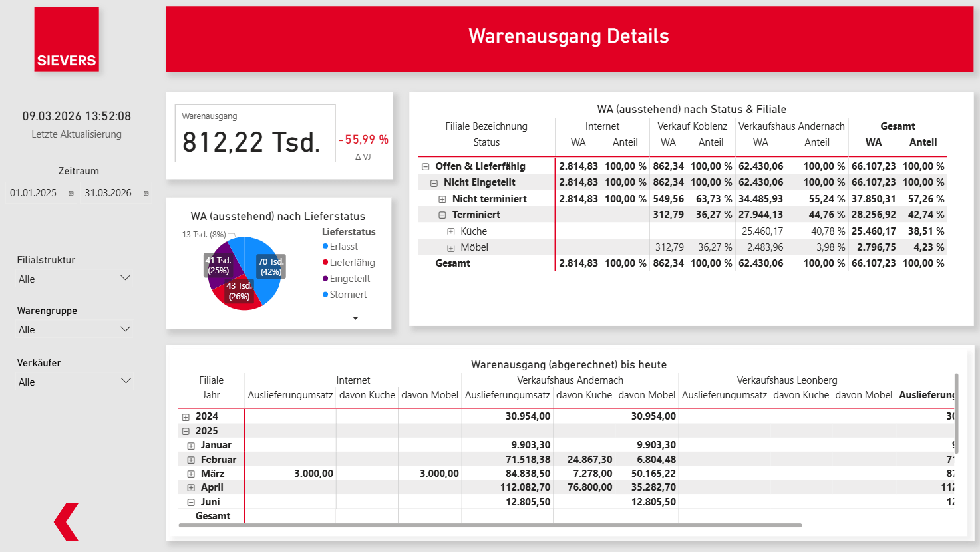
Task: Expand the Nicht terminiert row
Action: pos(442,199)
